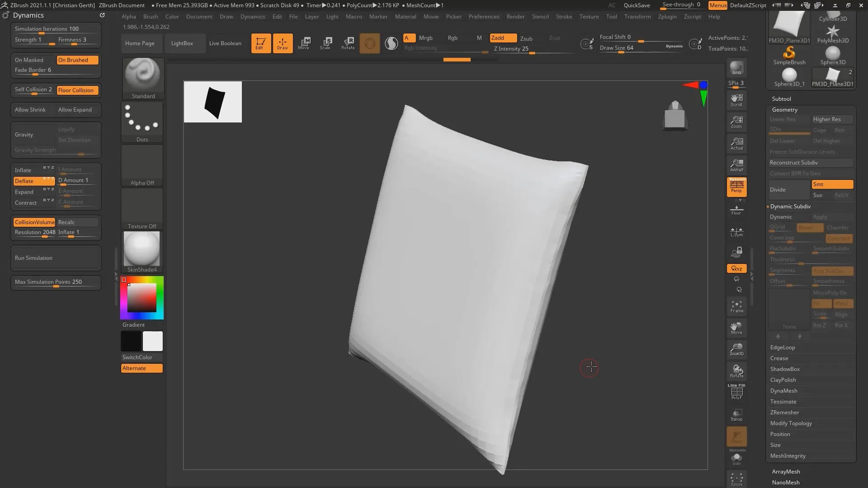Collapse the Geometry section
The image size is (868, 488).
point(784,110)
